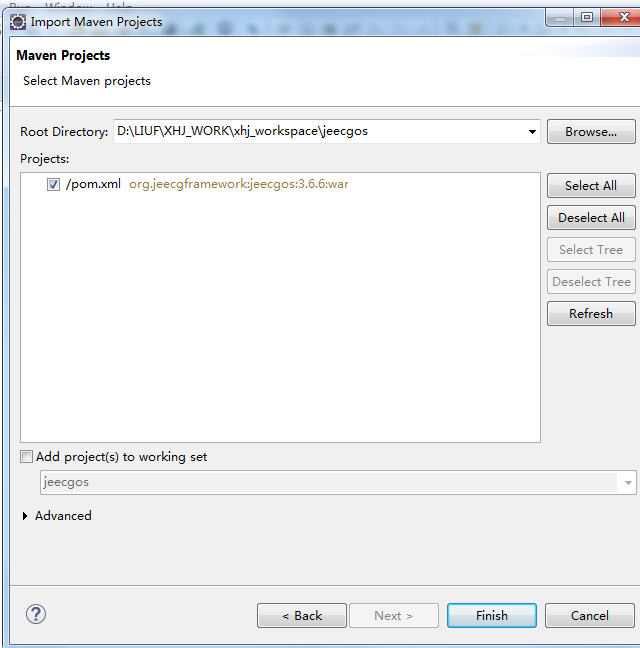Click the Browse... button
Viewport: 640px width, 648px height.
click(x=591, y=131)
